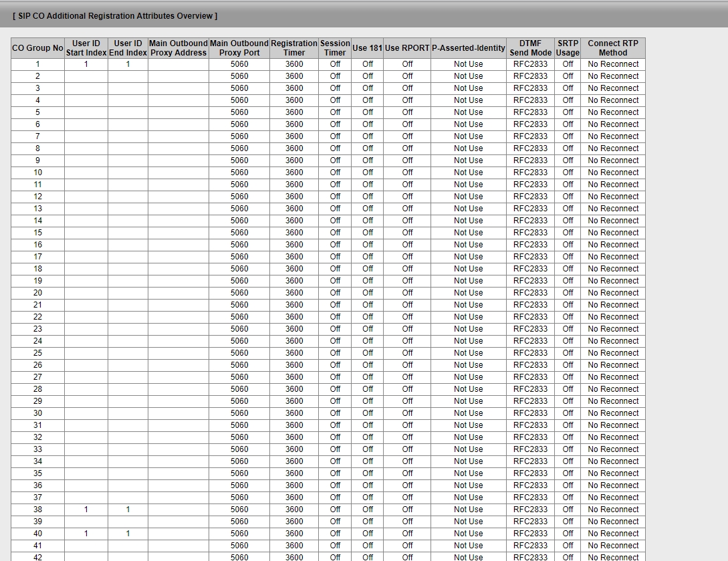Click the CO Group No column header

[x=37, y=48]
